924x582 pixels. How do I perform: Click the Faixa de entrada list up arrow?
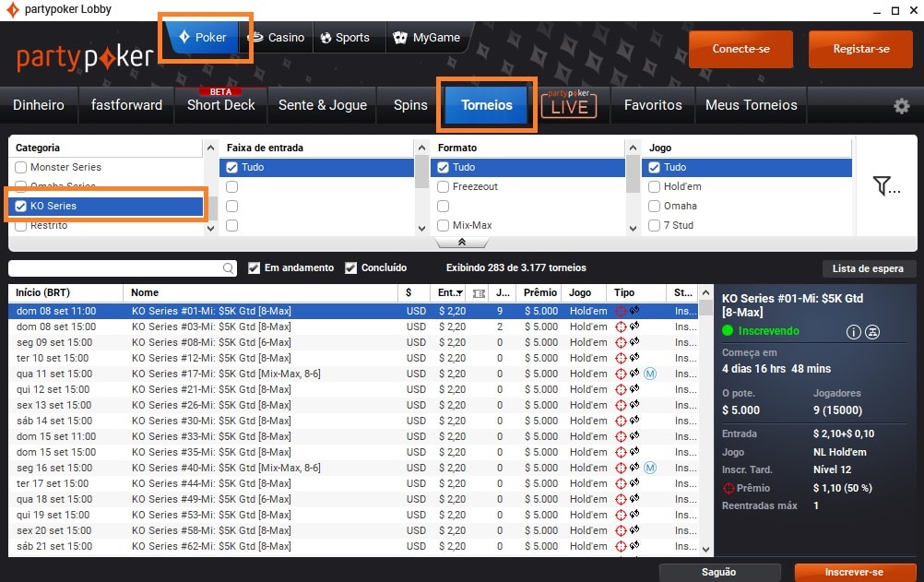(x=421, y=148)
